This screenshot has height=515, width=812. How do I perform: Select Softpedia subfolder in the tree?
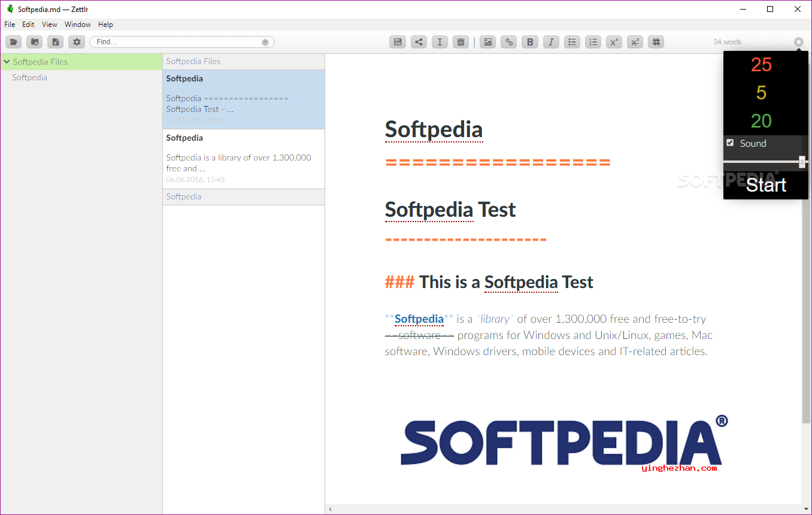[29, 77]
